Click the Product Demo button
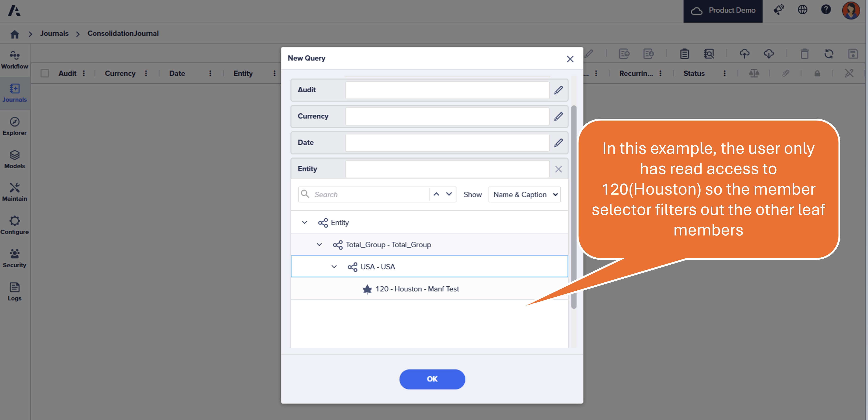The width and height of the screenshot is (868, 420). click(723, 11)
